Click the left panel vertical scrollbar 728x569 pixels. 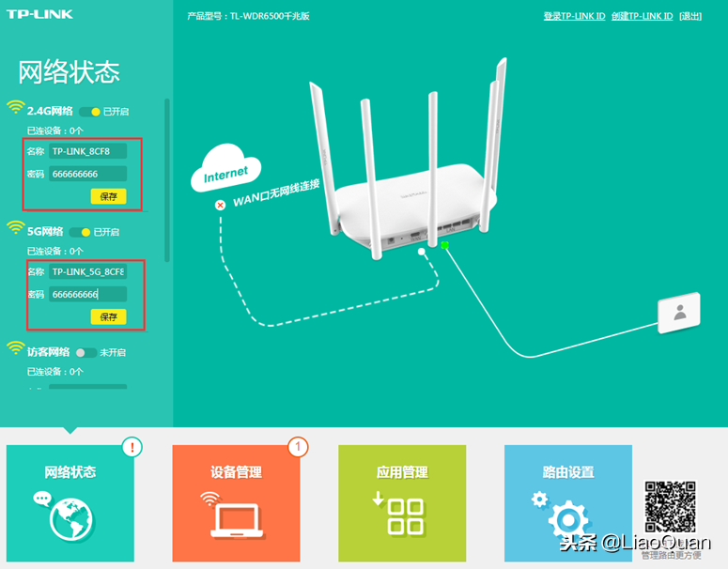(167, 178)
